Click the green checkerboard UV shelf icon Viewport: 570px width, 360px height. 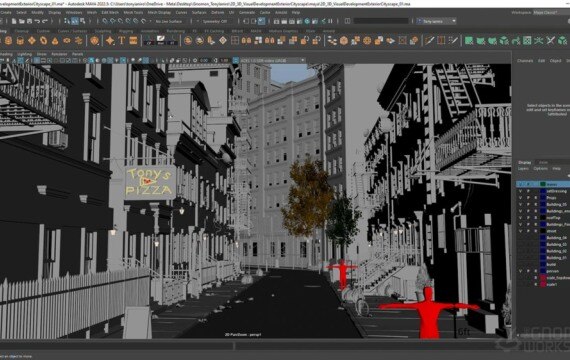527,40
